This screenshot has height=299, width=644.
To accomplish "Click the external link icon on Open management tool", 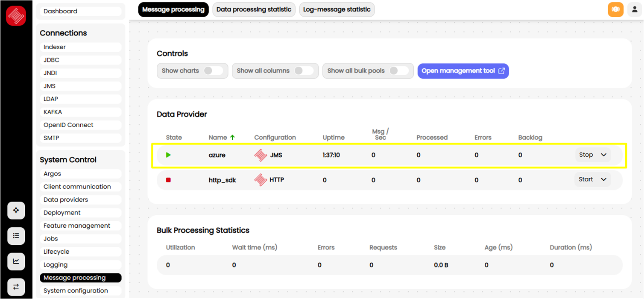I will point(501,71).
